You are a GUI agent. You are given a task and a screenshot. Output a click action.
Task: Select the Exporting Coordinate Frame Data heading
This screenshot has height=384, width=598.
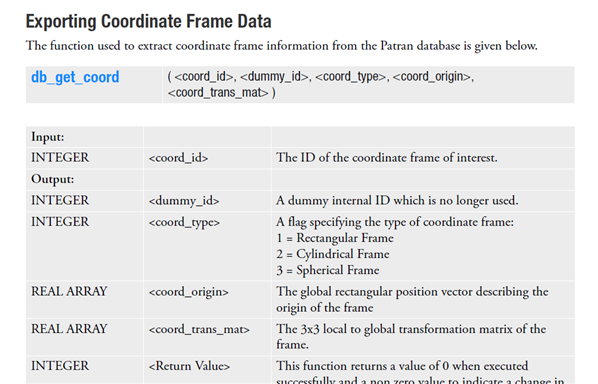[x=148, y=21]
